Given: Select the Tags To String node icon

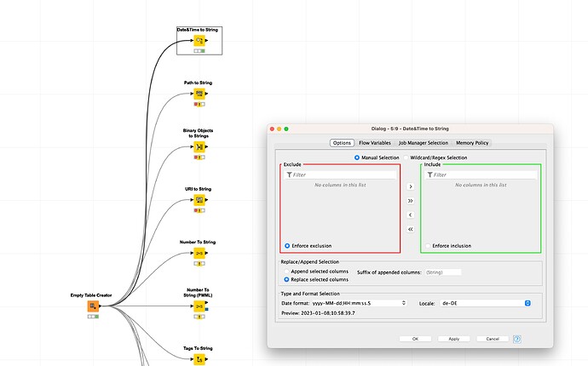Looking at the screenshot, I should (199, 359).
